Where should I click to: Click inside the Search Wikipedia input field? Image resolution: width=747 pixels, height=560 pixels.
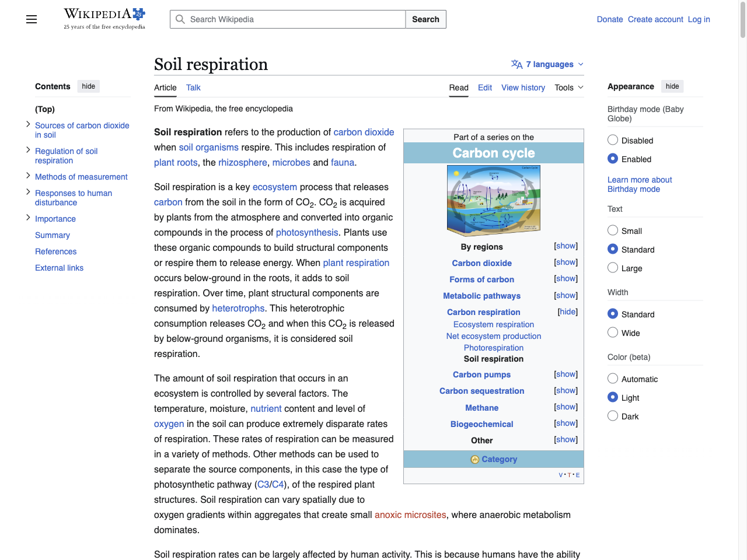click(x=286, y=19)
